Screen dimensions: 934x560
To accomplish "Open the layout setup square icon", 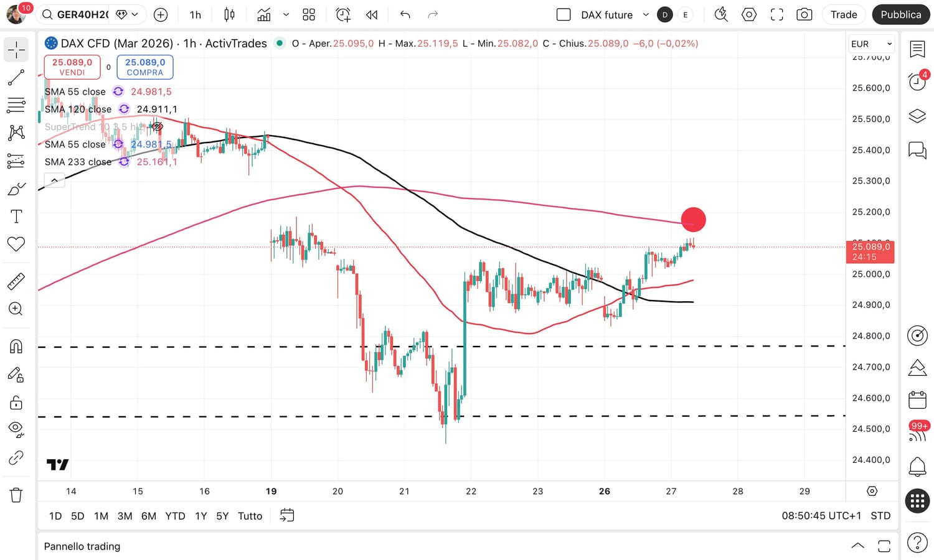I will tap(564, 14).
